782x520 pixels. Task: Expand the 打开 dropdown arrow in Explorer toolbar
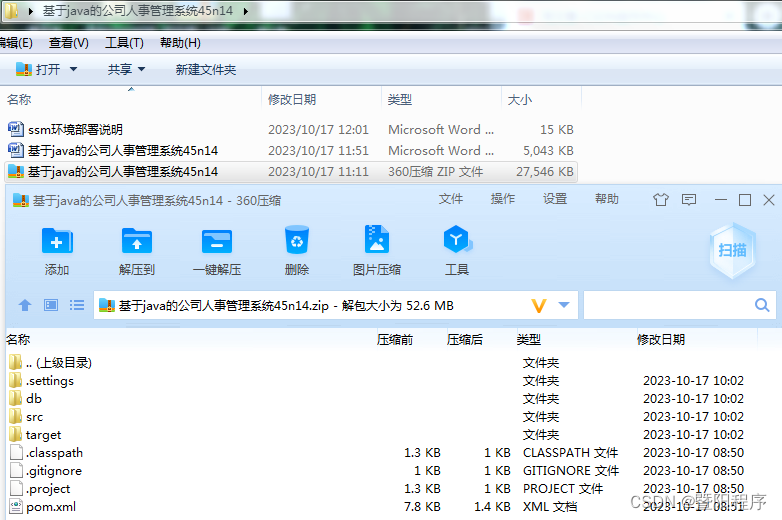73,69
